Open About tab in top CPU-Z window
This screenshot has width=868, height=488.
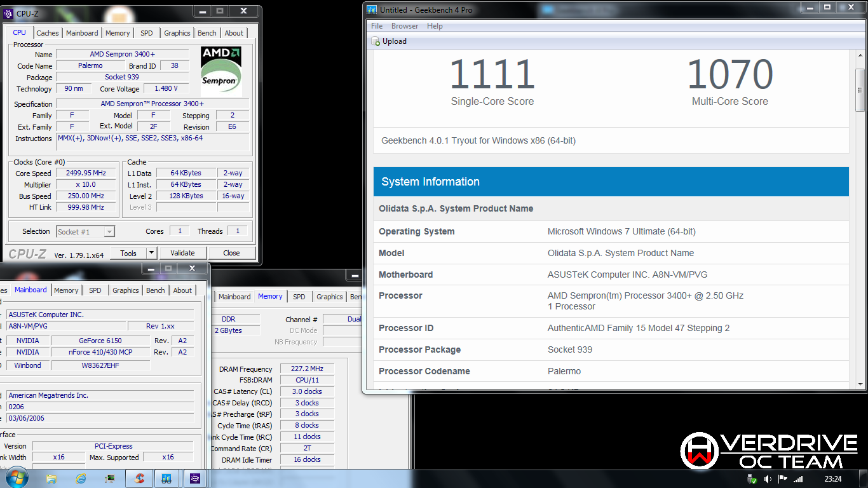234,33
